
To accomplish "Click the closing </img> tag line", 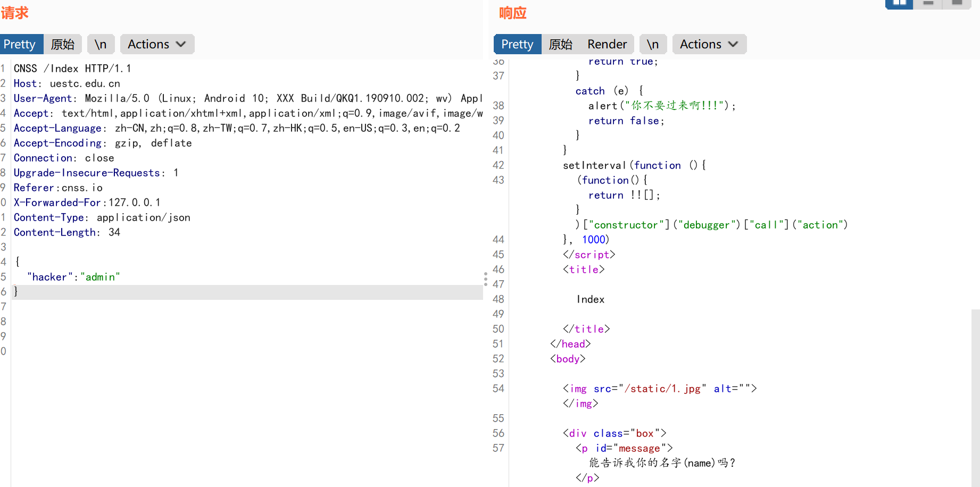I will coord(580,404).
